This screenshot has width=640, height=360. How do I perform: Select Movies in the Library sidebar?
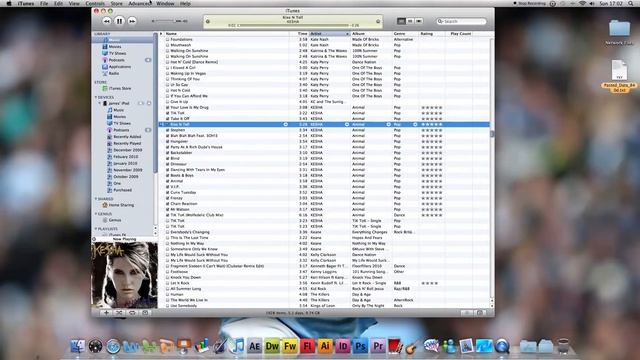(115, 47)
